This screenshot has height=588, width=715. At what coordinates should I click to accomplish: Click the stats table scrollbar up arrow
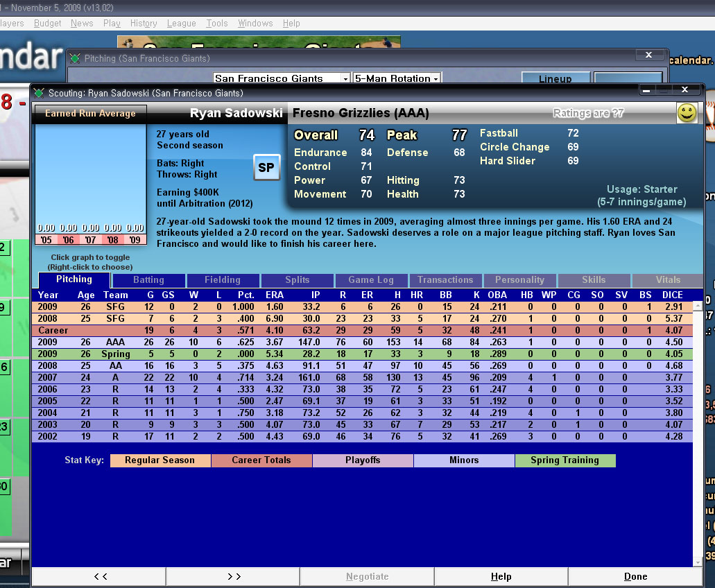point(697,306)
